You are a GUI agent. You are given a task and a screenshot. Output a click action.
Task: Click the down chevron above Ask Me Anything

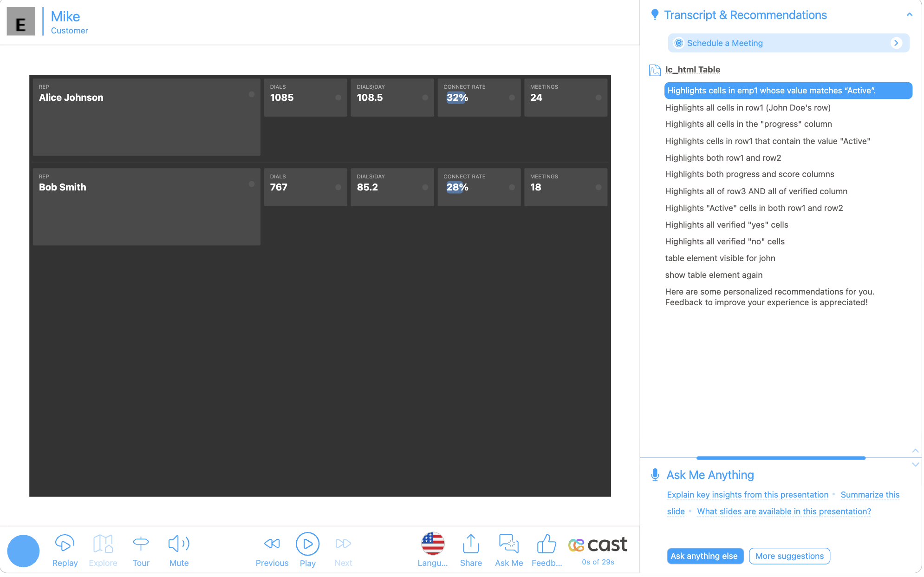tap(915, 465)
